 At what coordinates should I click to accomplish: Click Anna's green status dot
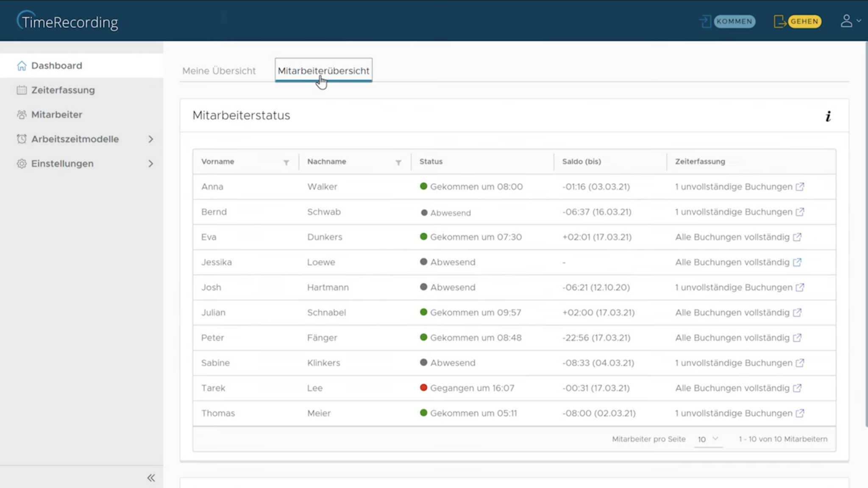423,186
